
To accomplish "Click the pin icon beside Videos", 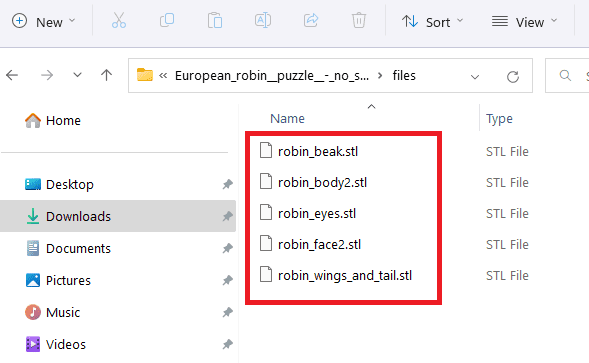I will pyautogui.click(x=227, y=344).
